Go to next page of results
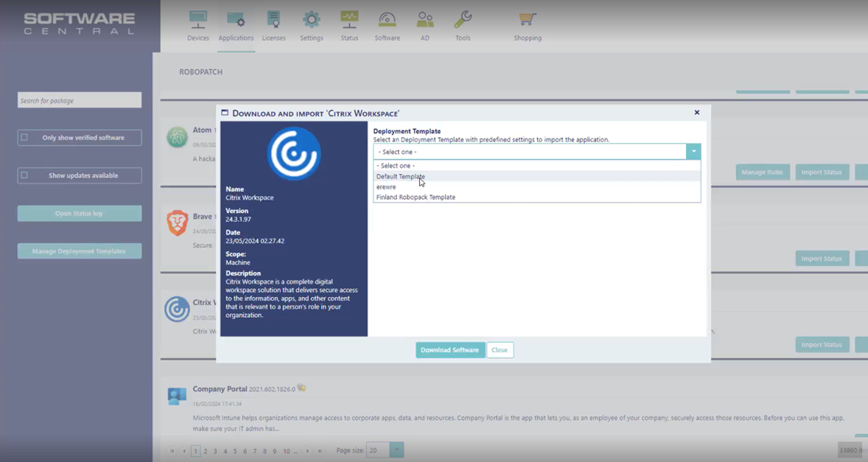868x462 pixels. pos(308,451)
